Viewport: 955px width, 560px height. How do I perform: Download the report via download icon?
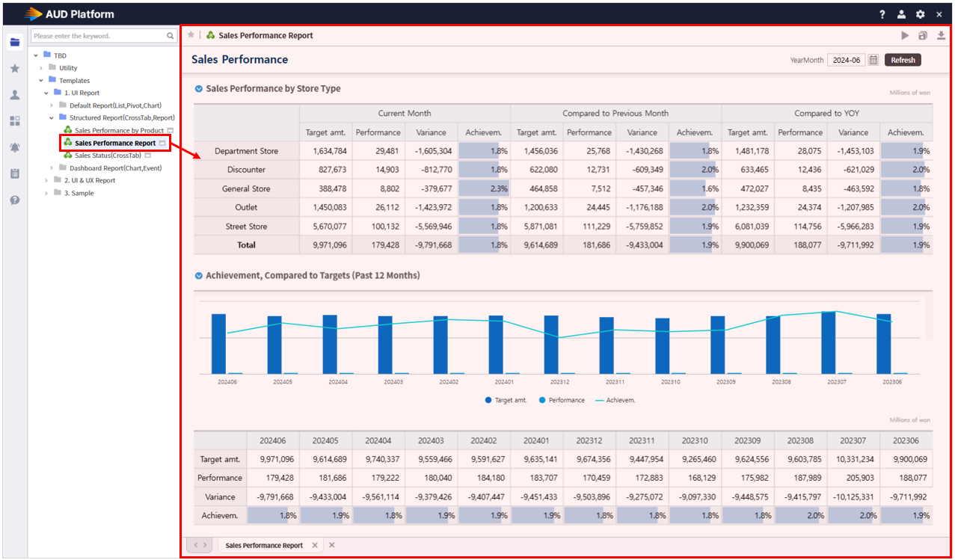tap(941, 35)
